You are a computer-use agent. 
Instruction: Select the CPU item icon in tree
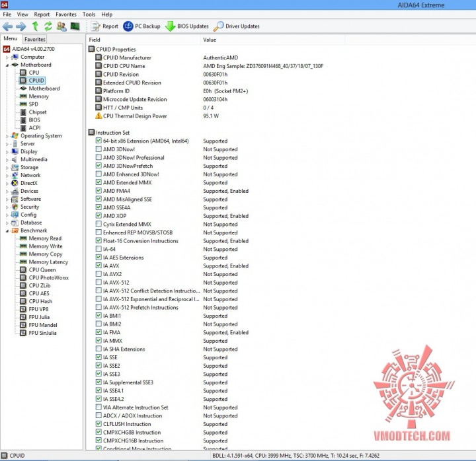pos(23,73)
